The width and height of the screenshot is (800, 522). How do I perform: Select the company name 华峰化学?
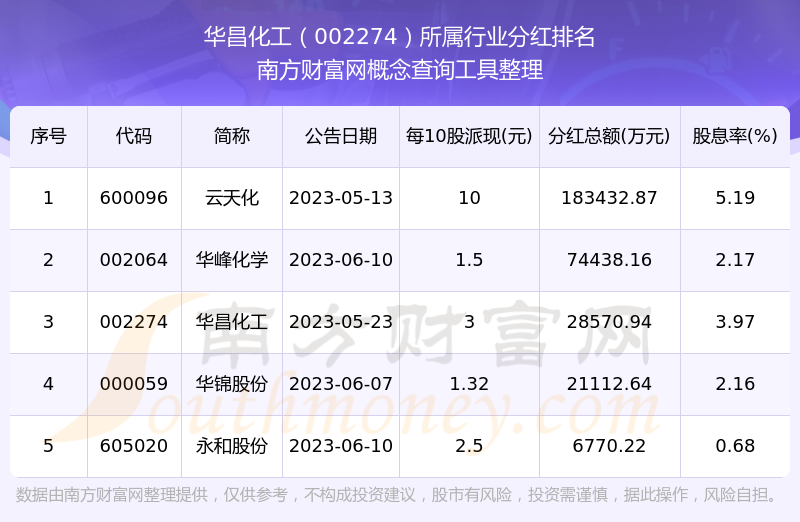click(x=232, y=260)
